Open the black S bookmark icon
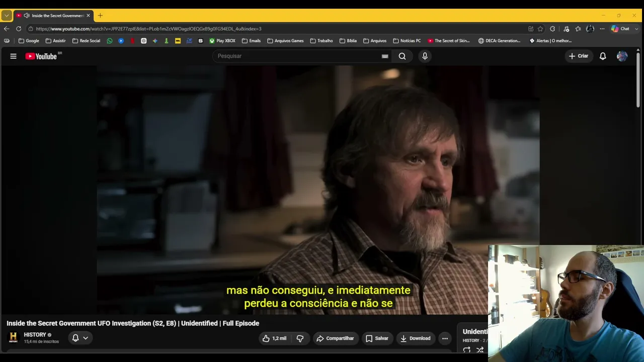This screenshot has height=362, width=644. coord(201,41)
